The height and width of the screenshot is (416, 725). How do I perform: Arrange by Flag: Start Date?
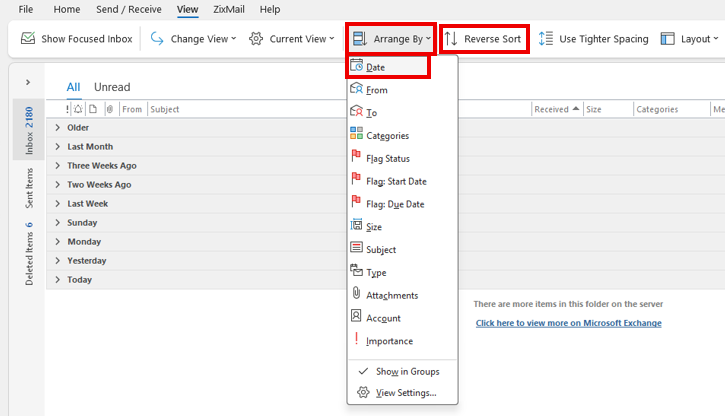402,181
